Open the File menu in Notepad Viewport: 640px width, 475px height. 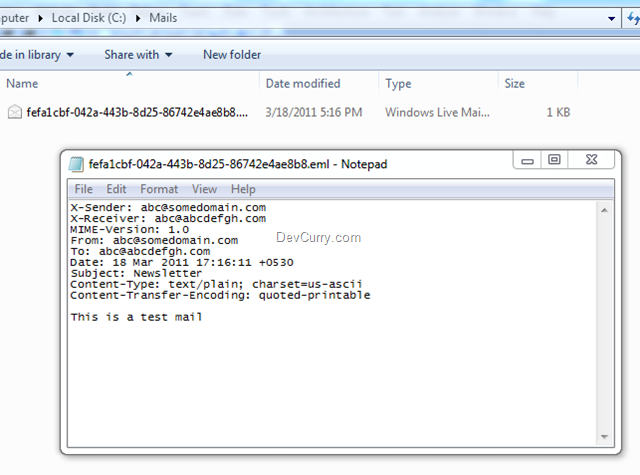(84, 189)
